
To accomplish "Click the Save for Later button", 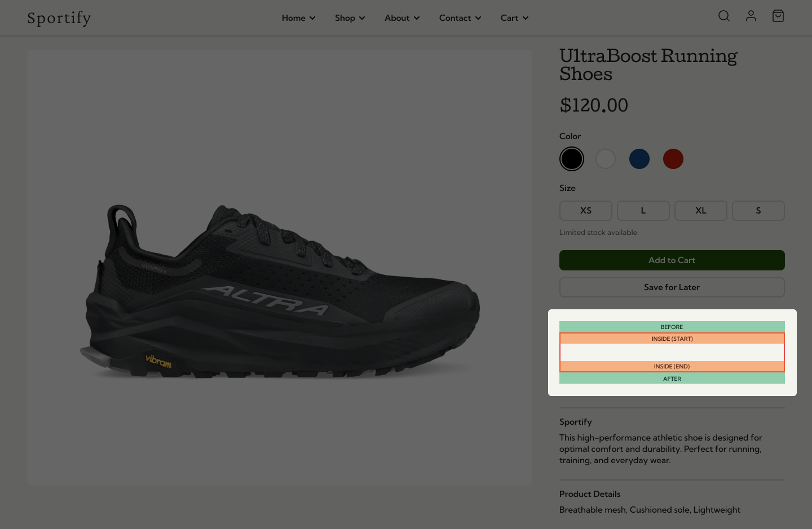I will (672, 287).
